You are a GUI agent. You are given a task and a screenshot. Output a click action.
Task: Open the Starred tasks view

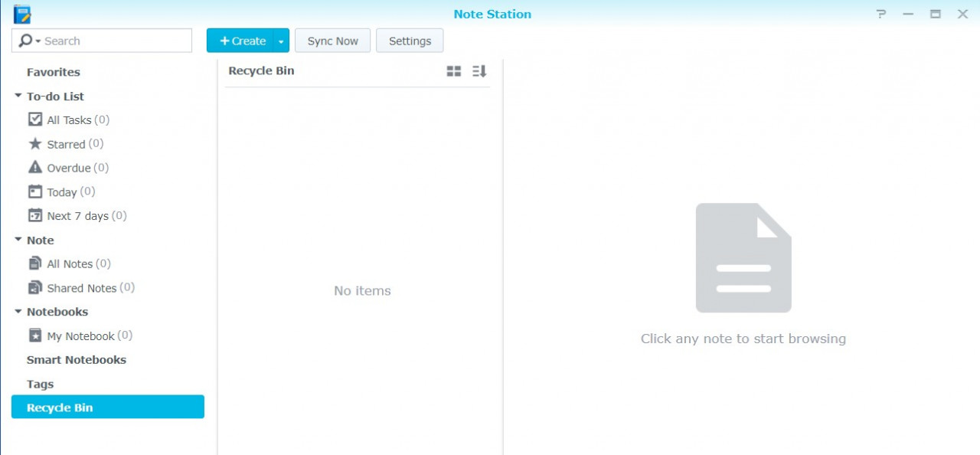(35, 143)
